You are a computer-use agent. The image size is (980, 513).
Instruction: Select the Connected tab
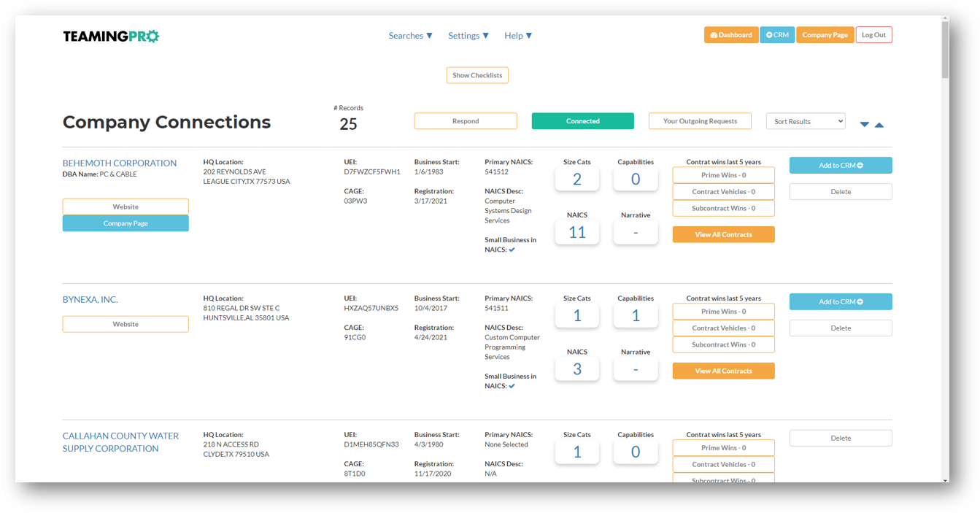(583, 121)
